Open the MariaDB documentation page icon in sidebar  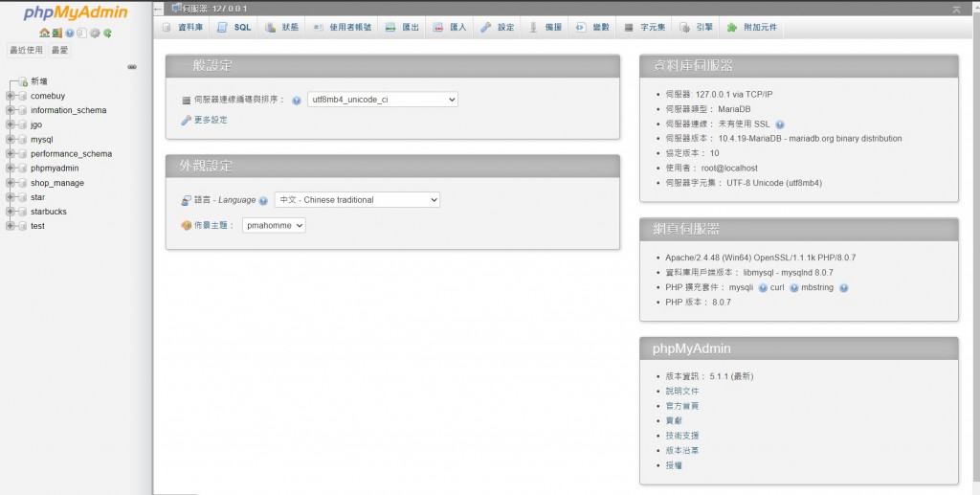[81, 34]
